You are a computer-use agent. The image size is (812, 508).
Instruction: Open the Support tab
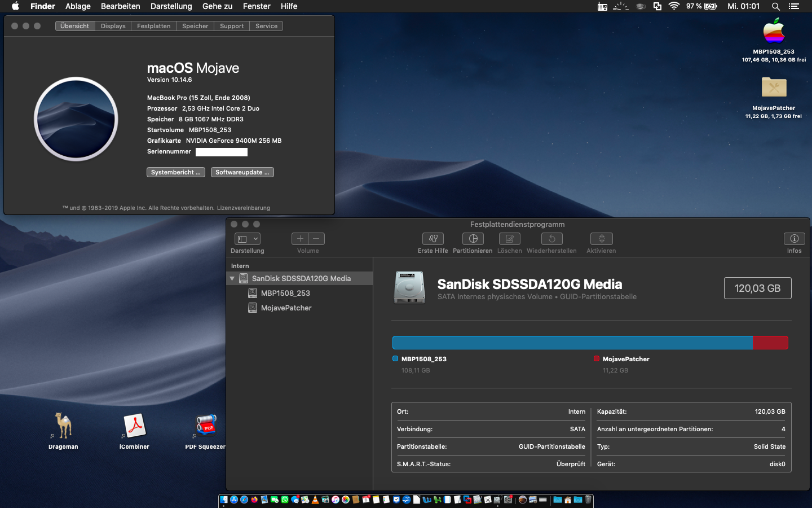point(232,26)
